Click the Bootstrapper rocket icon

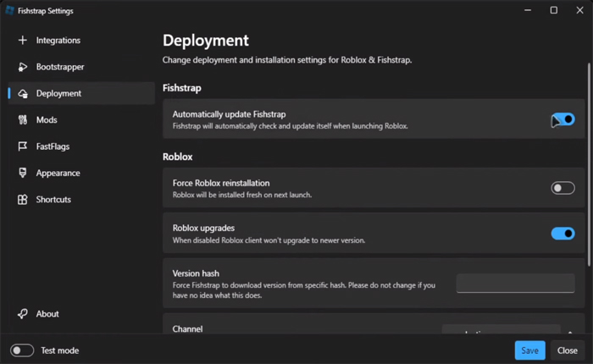23,67
